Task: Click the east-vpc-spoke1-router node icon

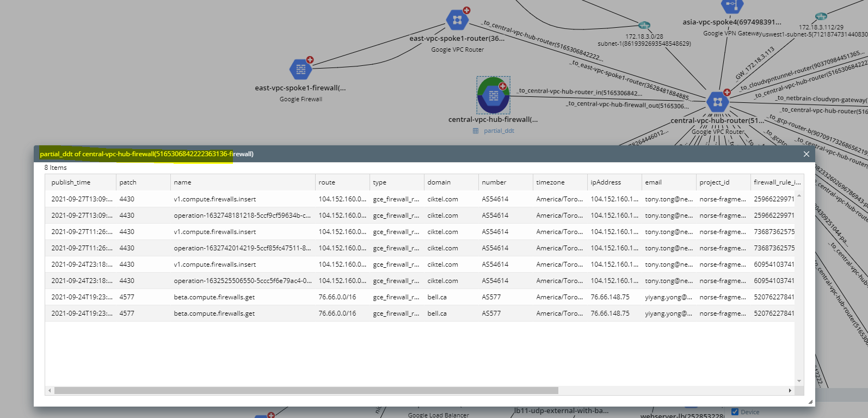Action: tap(457, 21)
